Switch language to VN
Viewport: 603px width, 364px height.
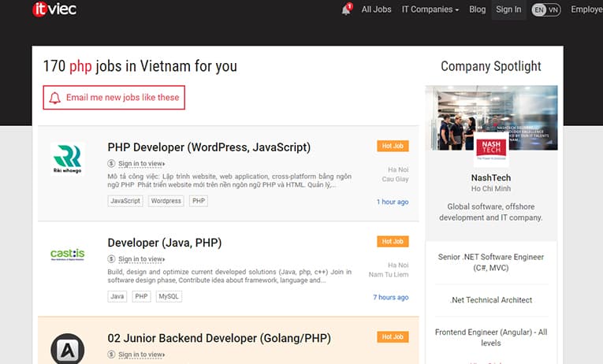pyautogui.click(x=553, y=10)
